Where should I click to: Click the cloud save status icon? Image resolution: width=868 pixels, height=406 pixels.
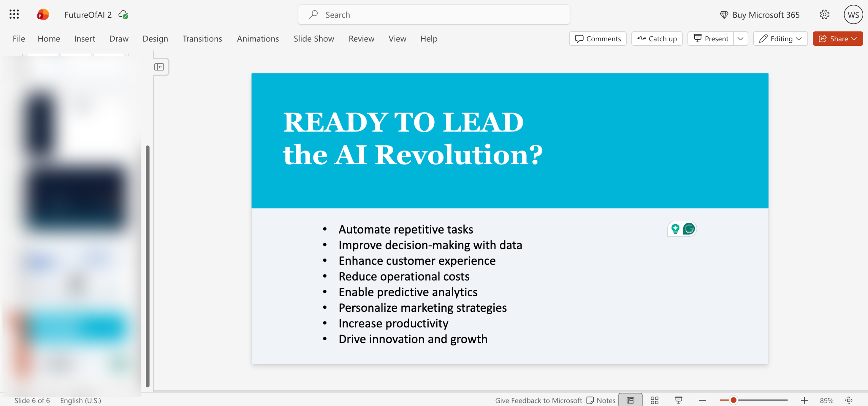click(123, 15)
